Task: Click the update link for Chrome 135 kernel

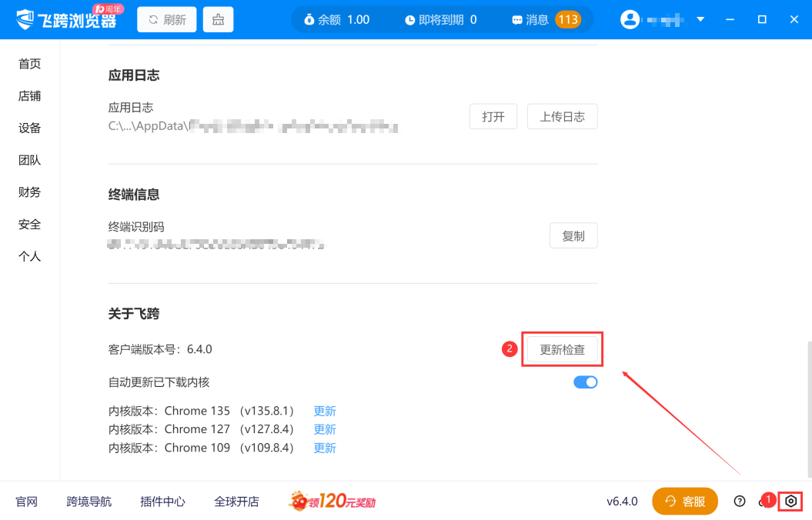Action: (x=325, y=412)
